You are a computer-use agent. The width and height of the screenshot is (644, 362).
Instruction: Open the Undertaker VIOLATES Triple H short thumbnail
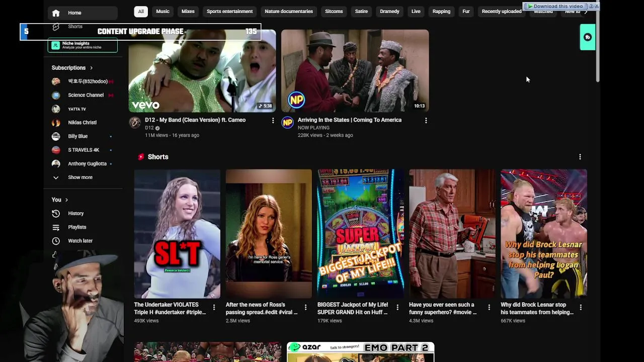pos(177,234)
